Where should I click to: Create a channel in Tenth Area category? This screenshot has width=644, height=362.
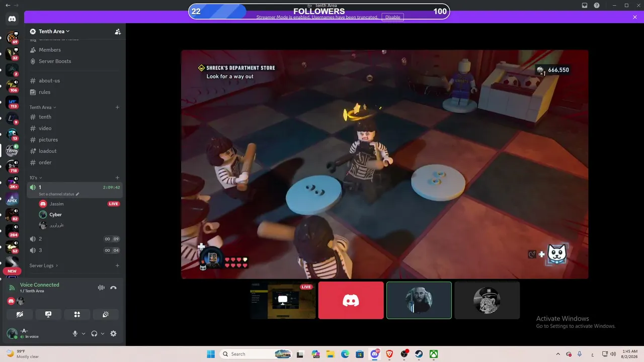click(117, 107)
